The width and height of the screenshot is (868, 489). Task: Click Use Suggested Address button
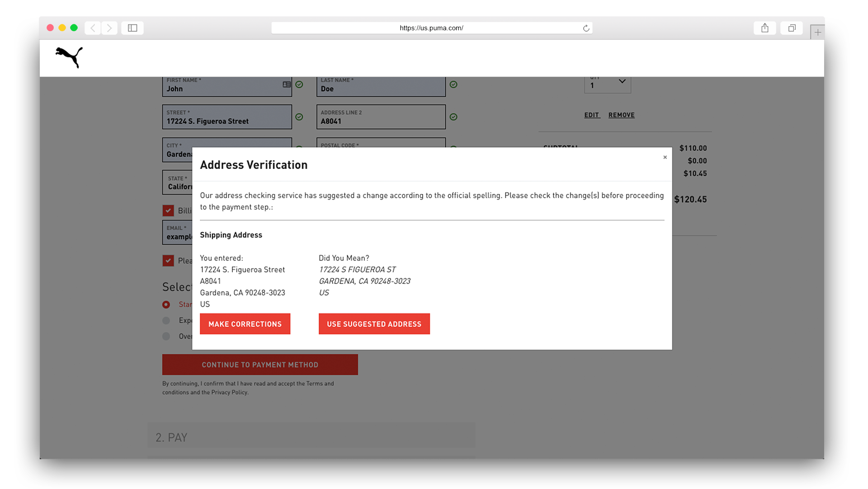click(x=374, y=324)
